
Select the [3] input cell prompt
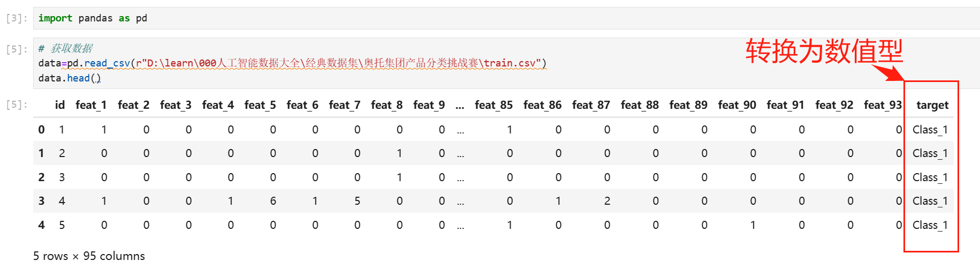point(16,18)
